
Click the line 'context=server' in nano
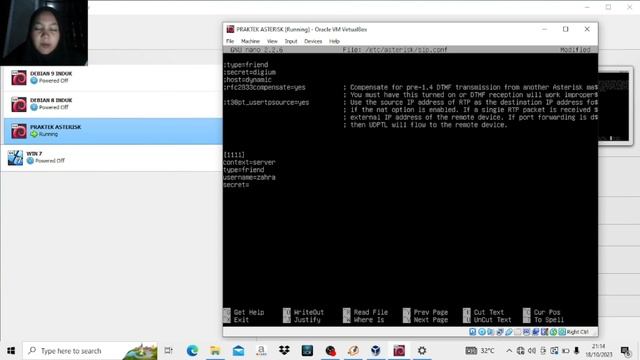[x=249, y=162]
